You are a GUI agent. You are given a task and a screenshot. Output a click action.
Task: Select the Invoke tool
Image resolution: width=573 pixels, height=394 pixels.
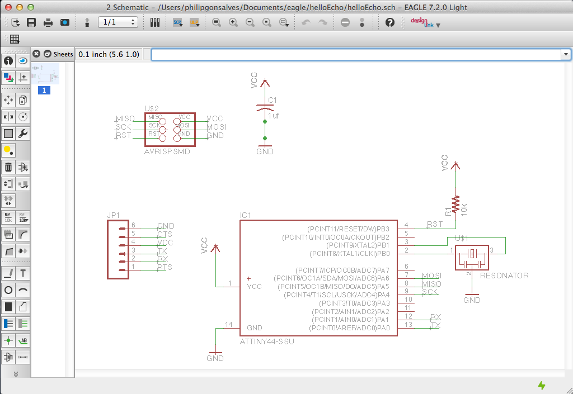[23, 251]
